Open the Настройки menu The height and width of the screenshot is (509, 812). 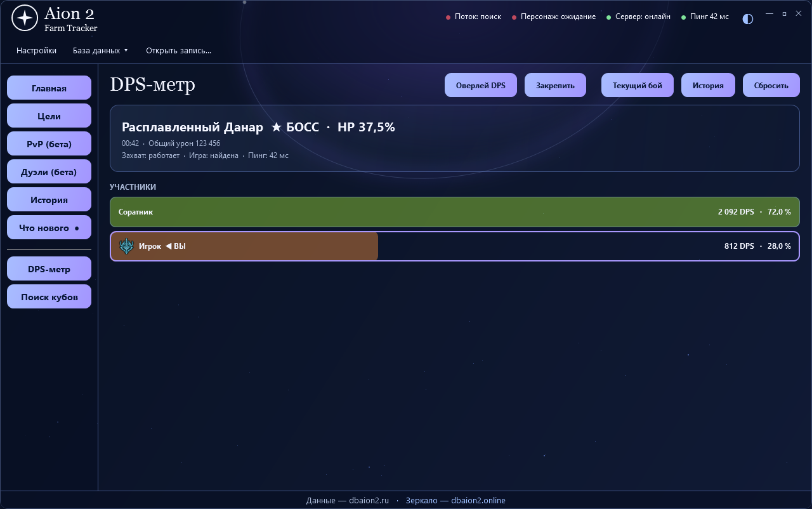(x=36, y=51)
